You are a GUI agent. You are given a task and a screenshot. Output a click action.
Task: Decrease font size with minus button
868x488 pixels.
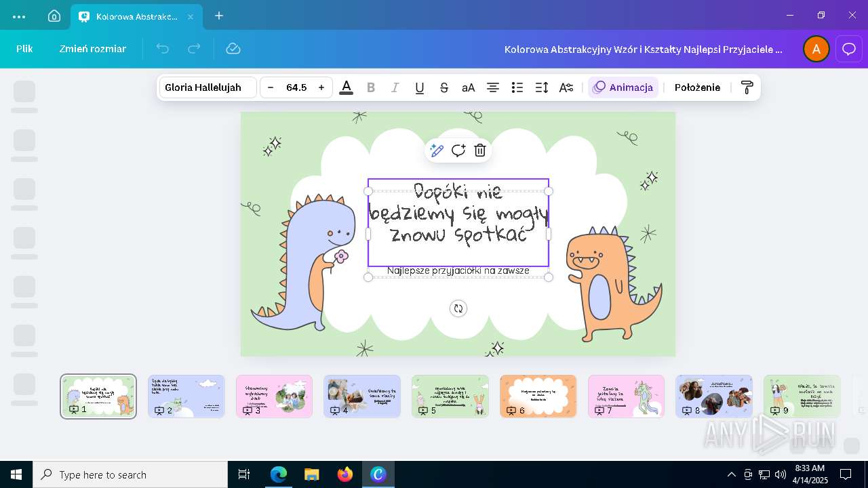pos(271,87)
